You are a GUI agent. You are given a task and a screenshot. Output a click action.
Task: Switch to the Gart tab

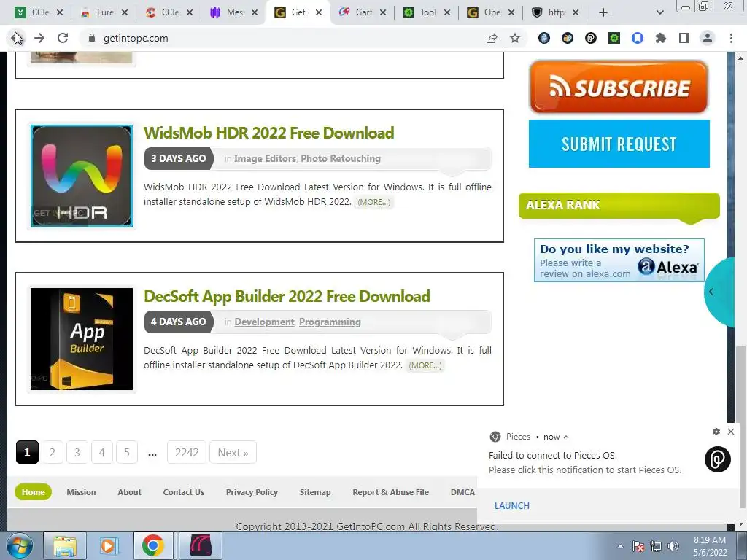click(364, 12)
